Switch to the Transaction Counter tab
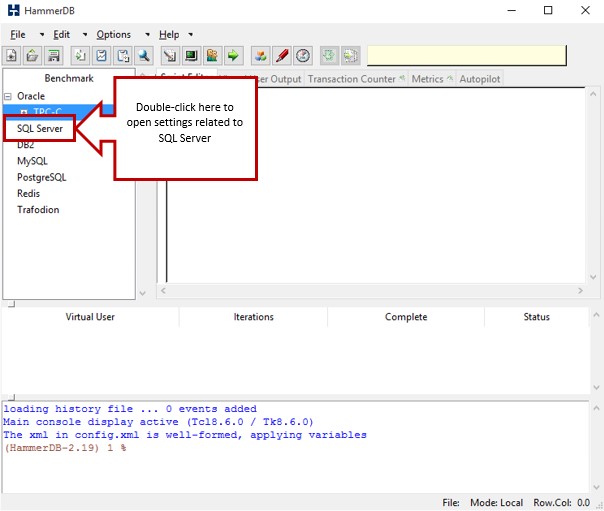The width and height of the screenshot is (604, 511). (x=356, y=79)
